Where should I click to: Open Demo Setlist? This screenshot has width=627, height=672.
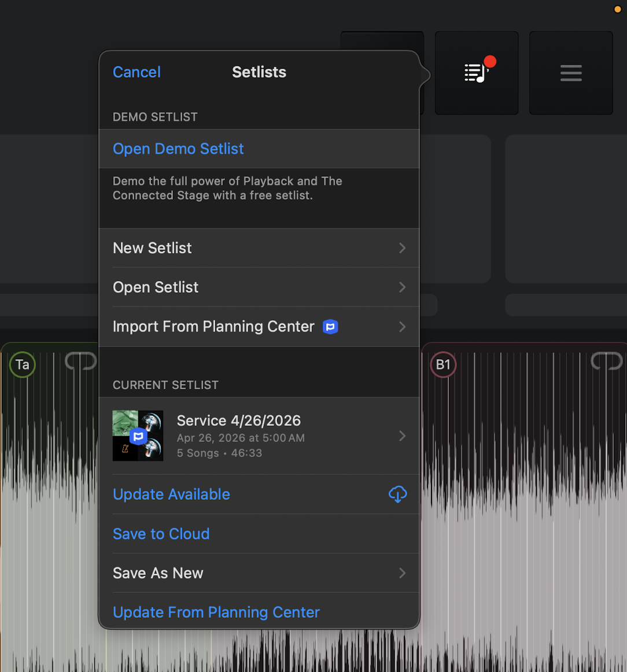coord(259,149)
